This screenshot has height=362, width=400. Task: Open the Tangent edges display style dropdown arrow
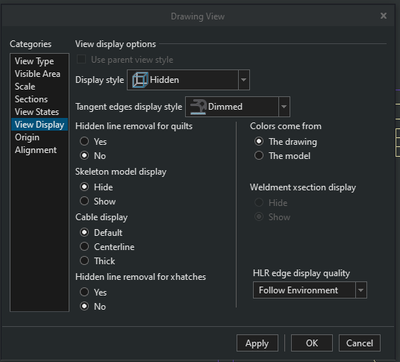pos(284,107)
